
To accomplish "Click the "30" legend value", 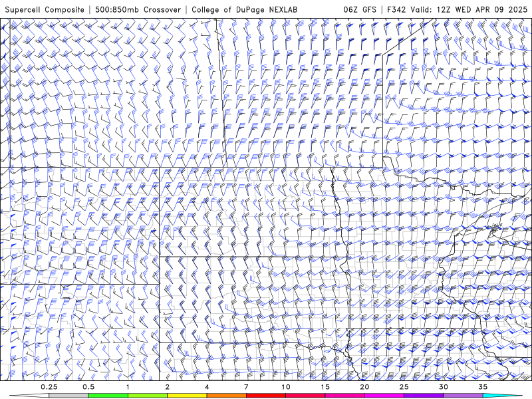I will pos(443,387).
